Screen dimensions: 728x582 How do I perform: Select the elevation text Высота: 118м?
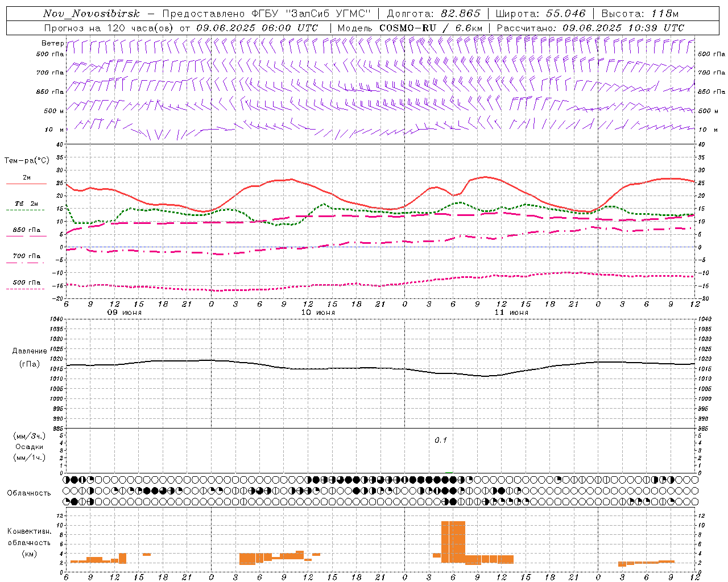pyautogui.click(x=640, y=14)
